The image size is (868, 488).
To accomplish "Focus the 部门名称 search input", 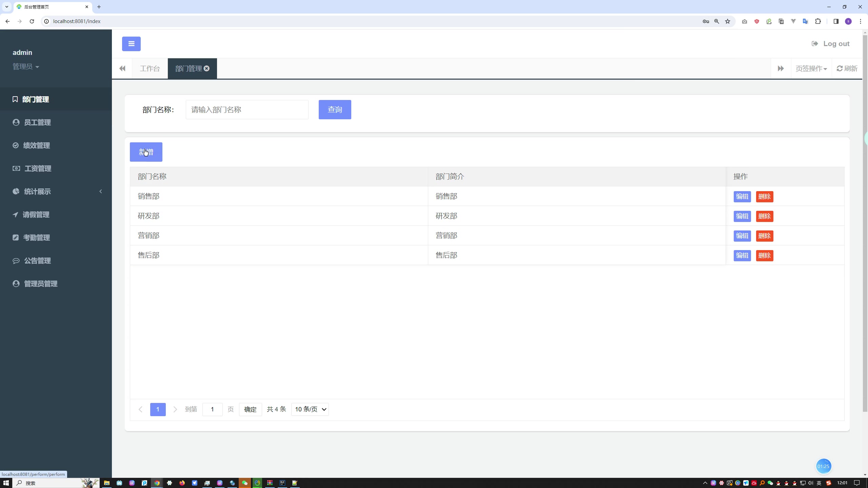I will pyautogui.click(x=247, y=109).
